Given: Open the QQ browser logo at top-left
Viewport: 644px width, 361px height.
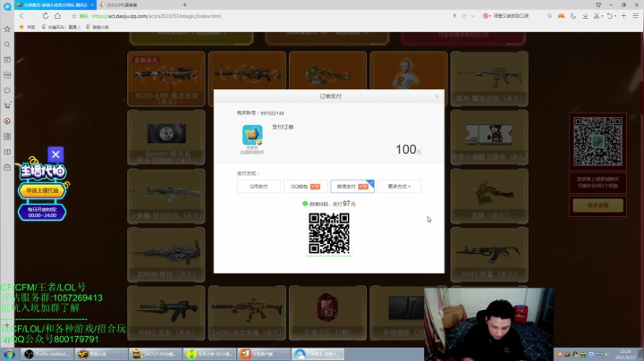Looking at the screenshot, I should tap(7, 6).
